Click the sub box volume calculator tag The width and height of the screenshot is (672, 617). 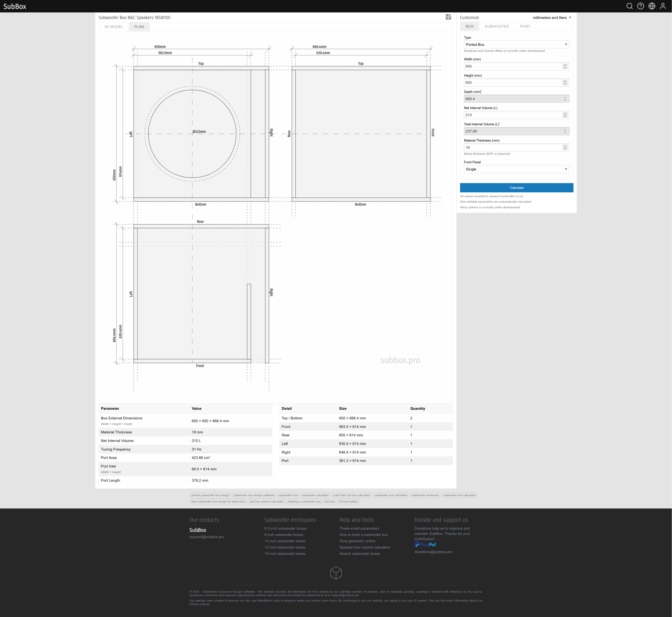[266, 501]
